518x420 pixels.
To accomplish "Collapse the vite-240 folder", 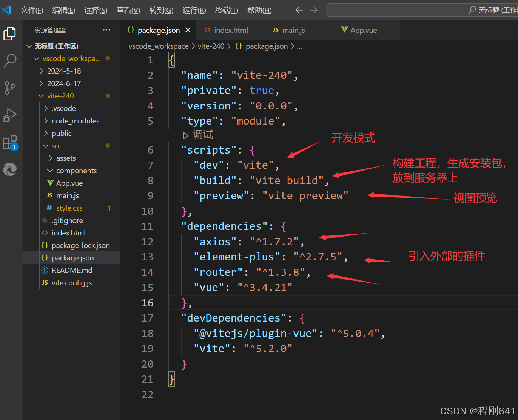I will 72,96.
